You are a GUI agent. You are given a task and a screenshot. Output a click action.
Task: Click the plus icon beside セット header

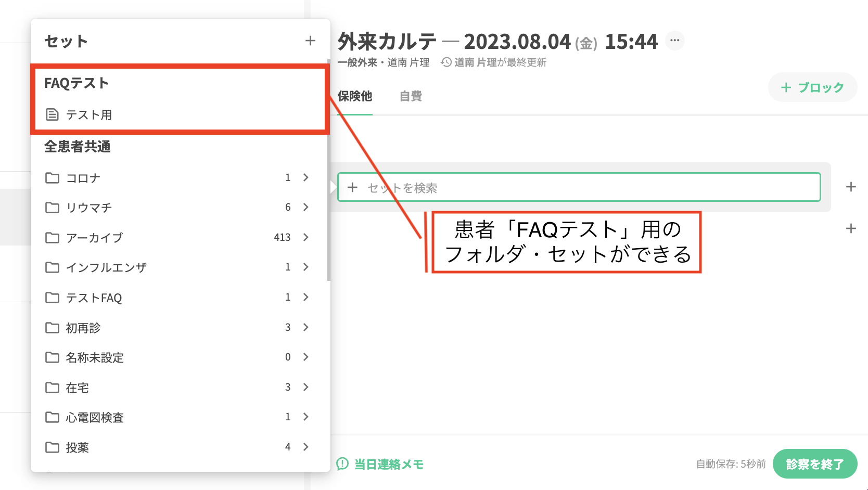[310, 41]
